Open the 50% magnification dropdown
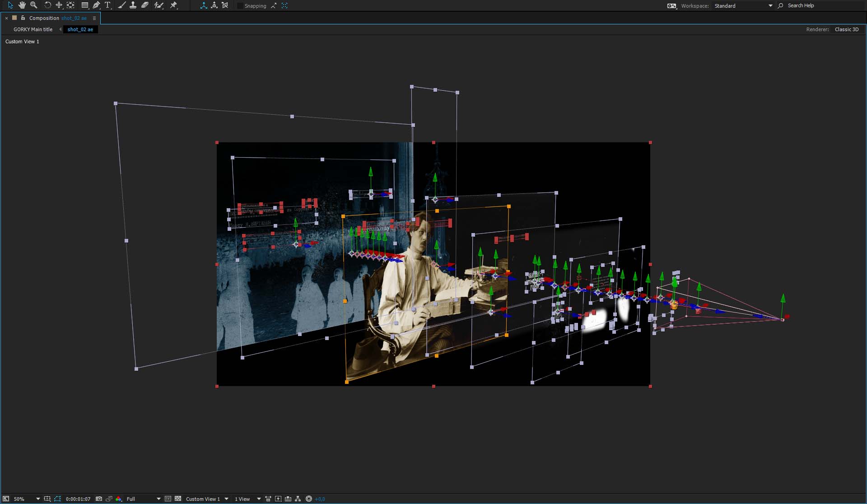 pos(26,499)
